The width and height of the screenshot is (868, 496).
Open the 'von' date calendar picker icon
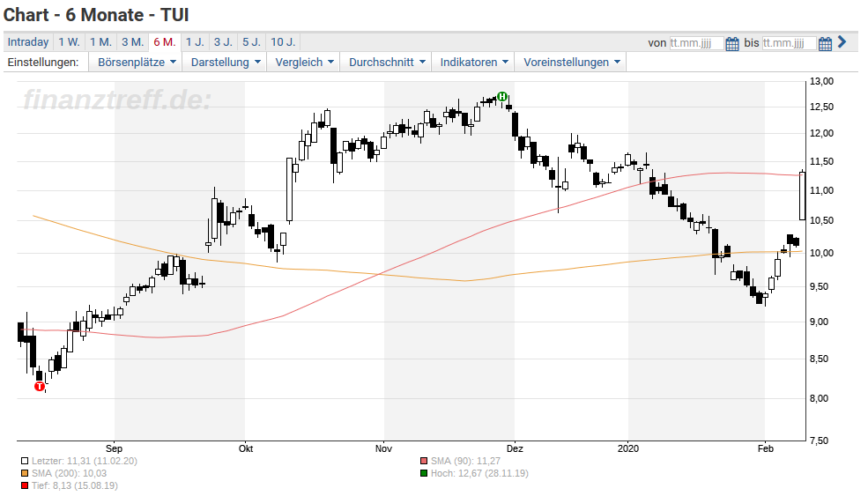731,43
